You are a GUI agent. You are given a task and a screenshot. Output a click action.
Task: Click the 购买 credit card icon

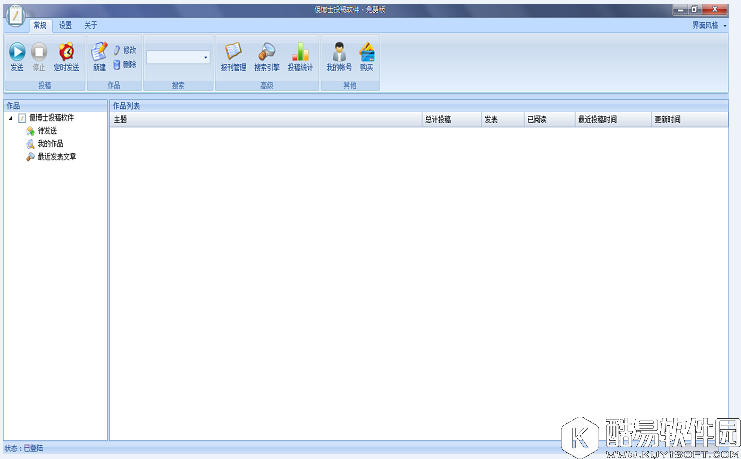pos(367,52)
